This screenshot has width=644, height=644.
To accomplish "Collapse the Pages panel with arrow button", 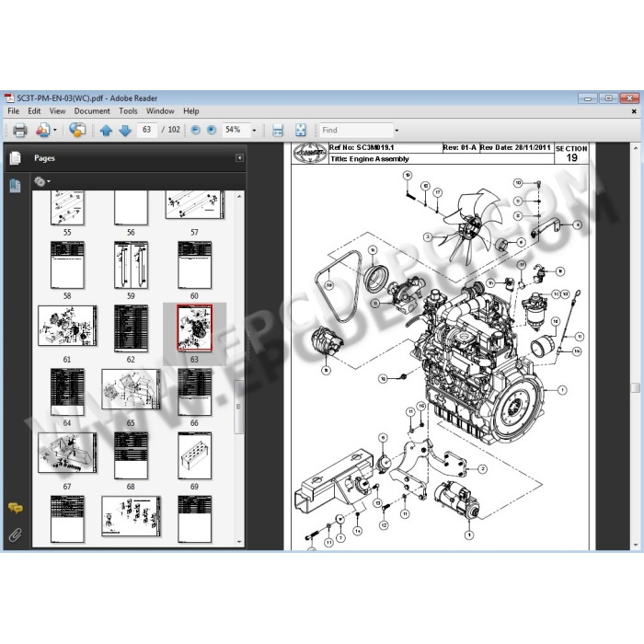I will (239, 158).
